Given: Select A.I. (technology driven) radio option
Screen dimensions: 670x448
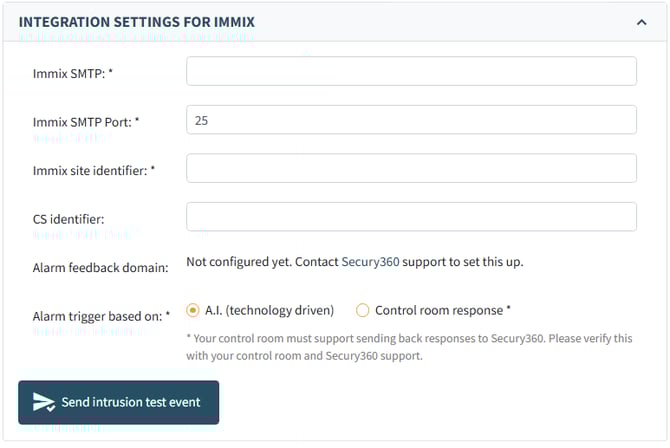Looking at the screenshot, I should [193, 310].
